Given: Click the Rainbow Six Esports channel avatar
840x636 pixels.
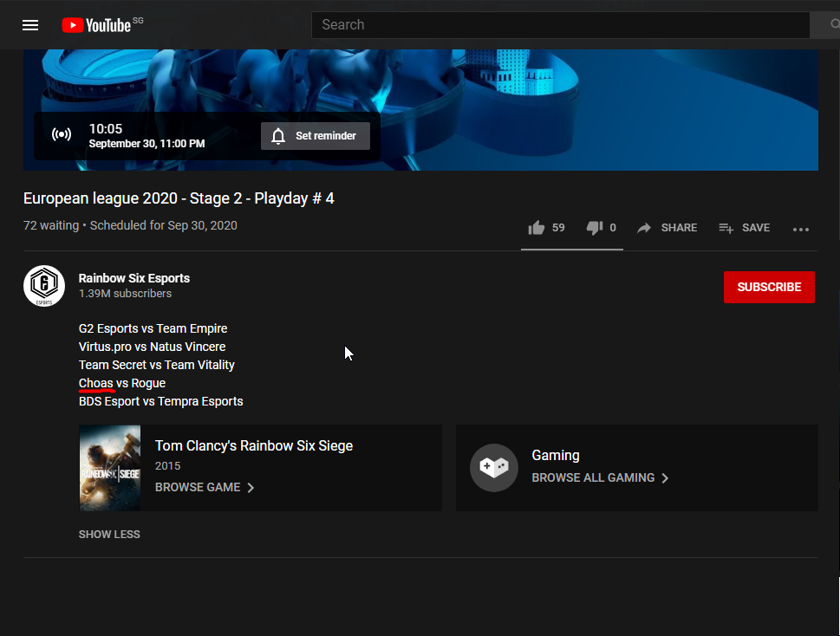Looking at the screenshot, I should [44, 286].
